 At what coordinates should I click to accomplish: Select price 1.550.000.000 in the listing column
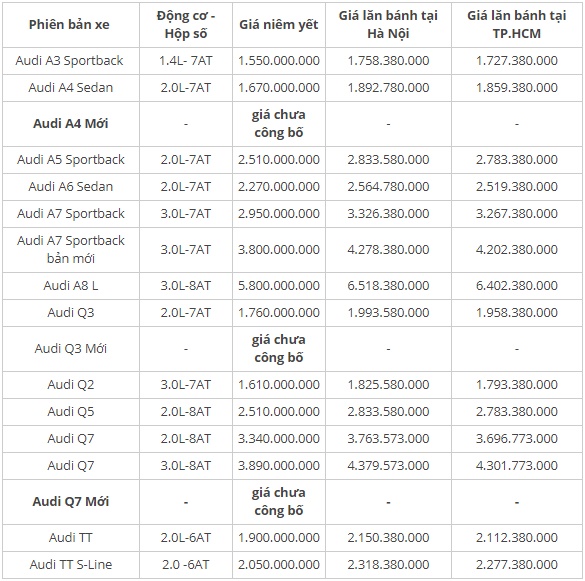tap(279, 60)
